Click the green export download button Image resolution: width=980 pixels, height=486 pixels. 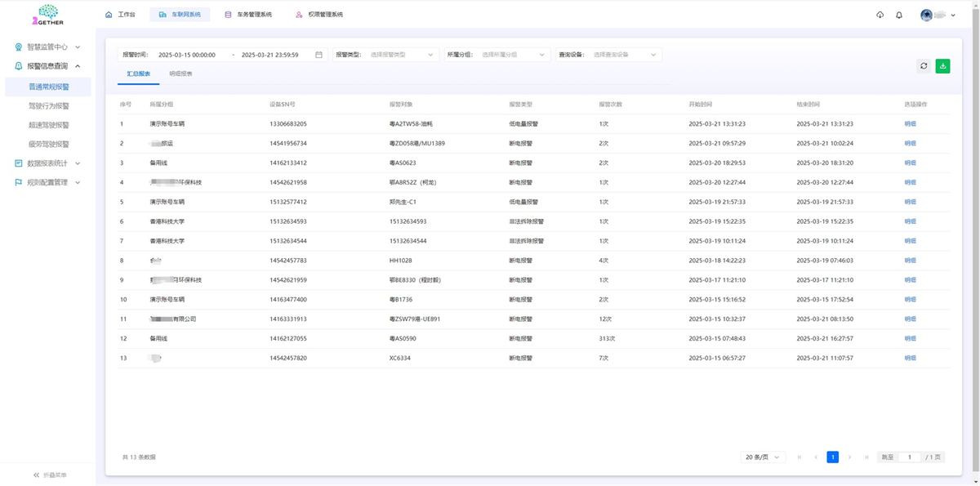click(x=942, y=66)
